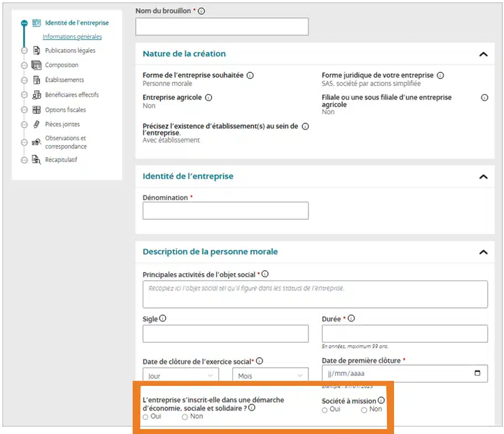The width and height of the screenshot is (504, 434).
Task: Click the Bénéficiaires effectifs sidebar icon
Action: (36, 95)
